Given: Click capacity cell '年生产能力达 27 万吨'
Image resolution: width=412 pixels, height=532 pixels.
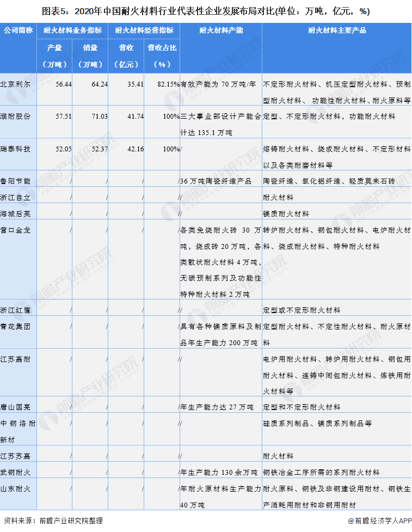Looking at the screenshot, I should [x=217, y=407].
